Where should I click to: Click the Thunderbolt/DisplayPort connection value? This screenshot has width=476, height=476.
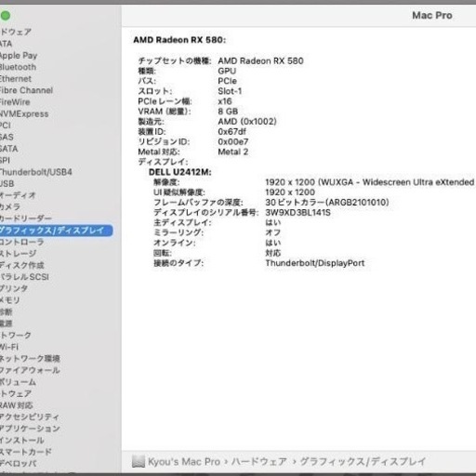tap(315, 263)
